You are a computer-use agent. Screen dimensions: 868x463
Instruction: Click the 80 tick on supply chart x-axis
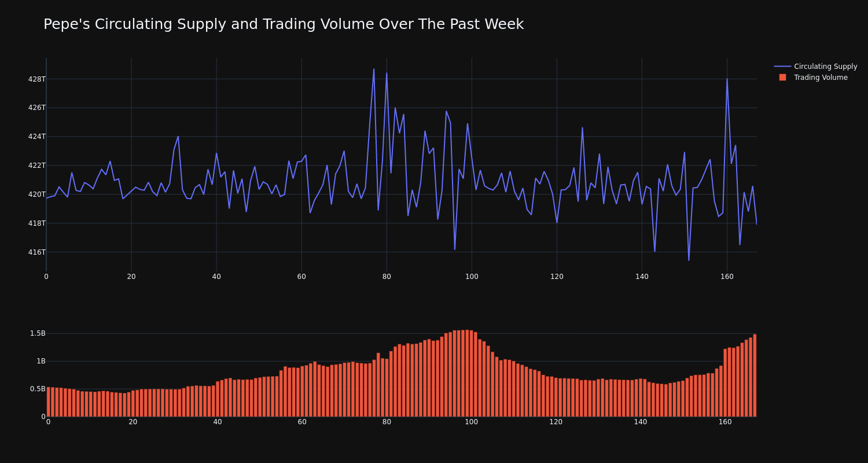pos(387,277)
